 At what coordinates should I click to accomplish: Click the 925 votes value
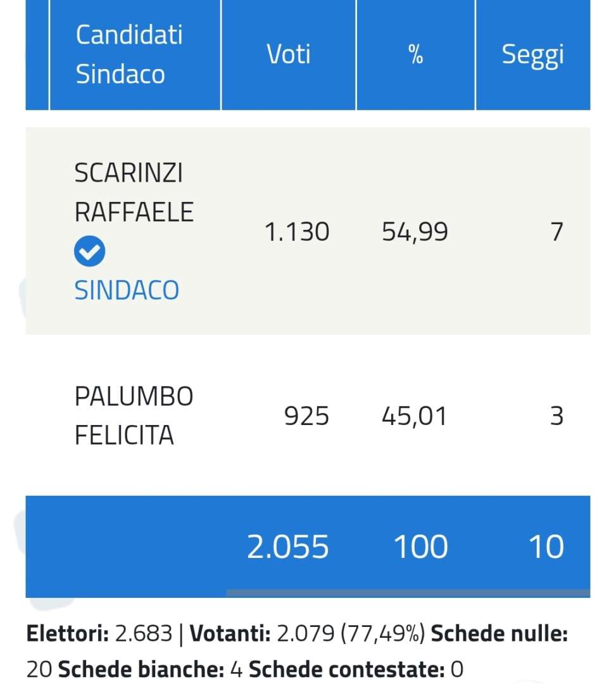[x=306, y=415]
